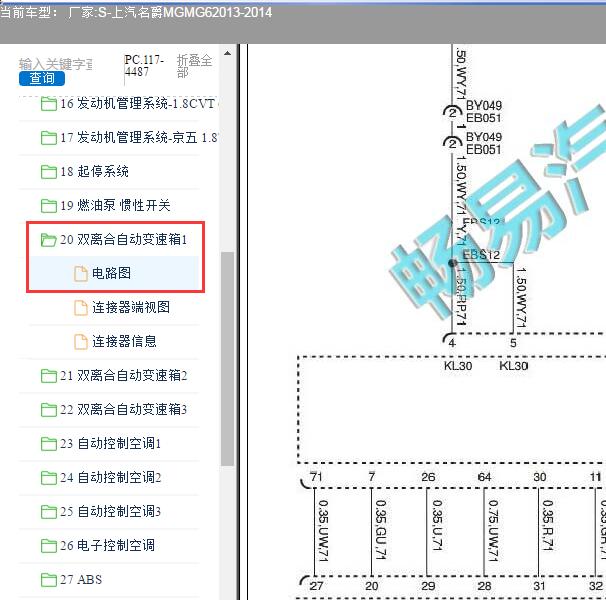Click the 当前车型 vehicle title text
Image resolution: width=606 pixels, height=600 pixels.
[136, 13]
